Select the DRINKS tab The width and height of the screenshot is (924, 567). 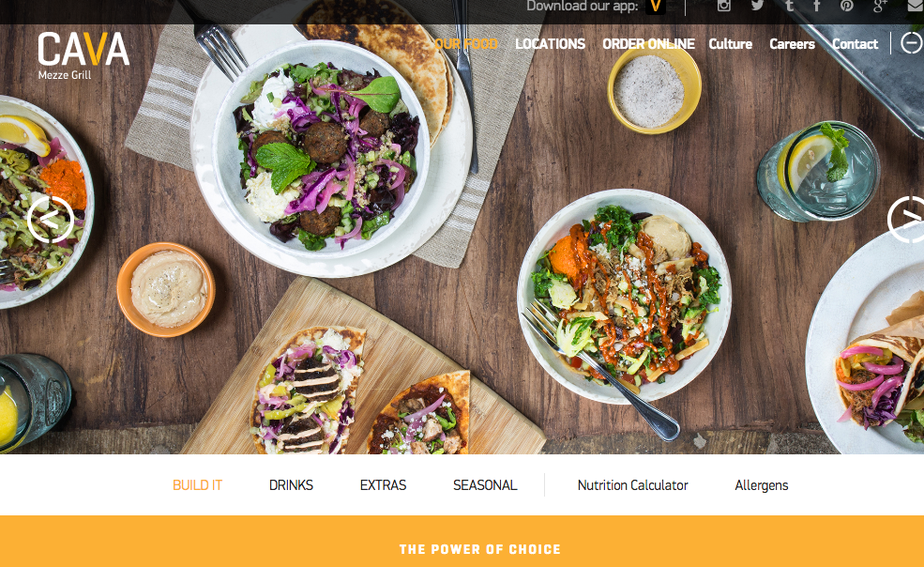(x=291, y=485)
